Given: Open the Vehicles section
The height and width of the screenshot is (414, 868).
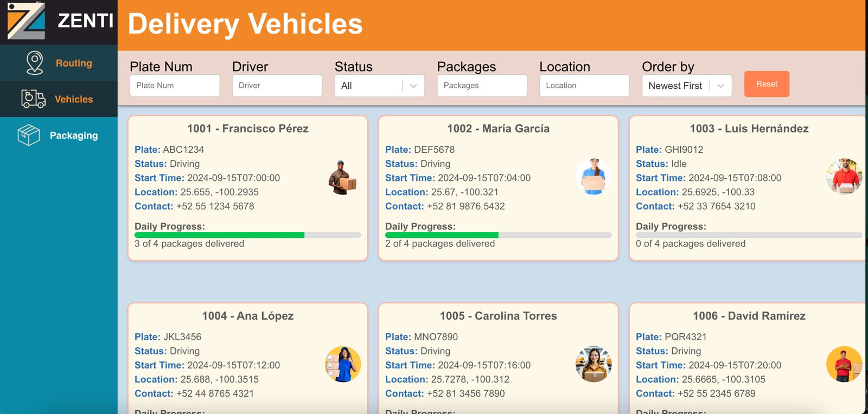Looking at the screenshot, I should [59, 99].
